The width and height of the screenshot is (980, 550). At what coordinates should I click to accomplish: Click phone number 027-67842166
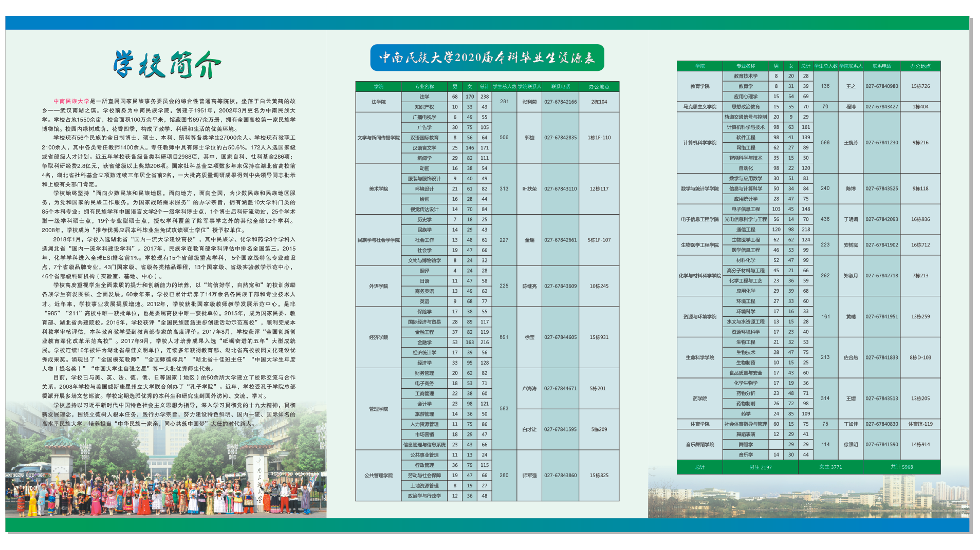click(x=560, y=102)
